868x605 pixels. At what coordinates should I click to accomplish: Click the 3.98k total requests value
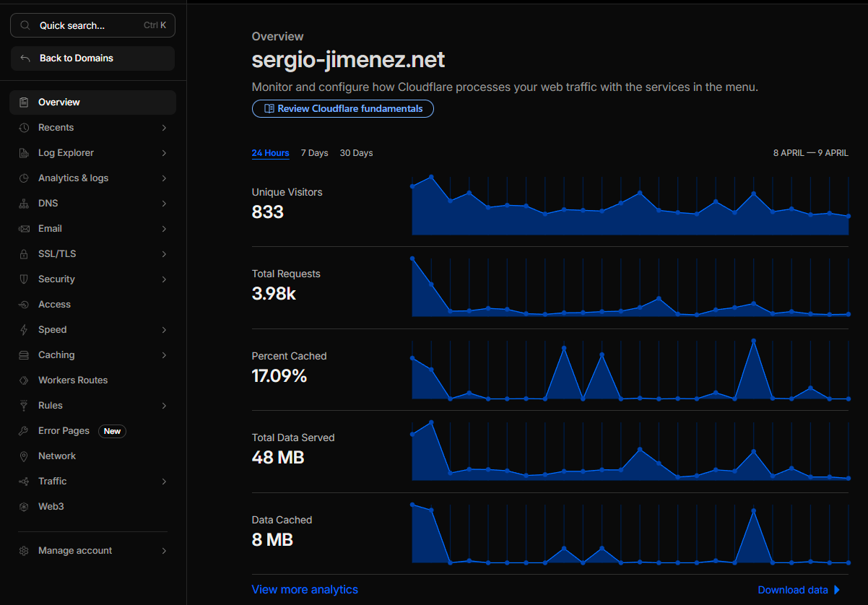[274, 294]
